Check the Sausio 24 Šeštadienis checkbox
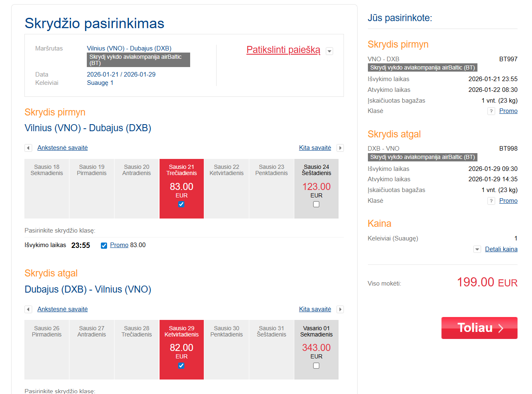 click(316, 204)
